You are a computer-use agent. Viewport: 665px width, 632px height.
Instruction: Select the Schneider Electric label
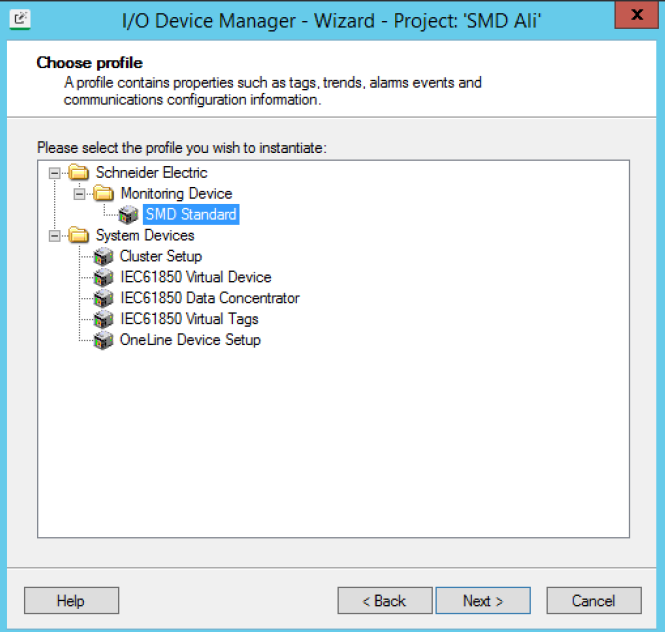coord(151,173)
